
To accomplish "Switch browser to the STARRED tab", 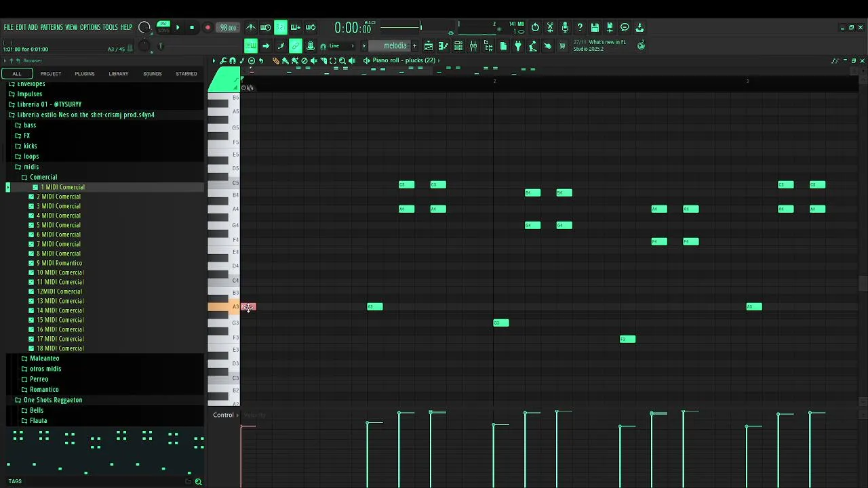I will (x=186, y=74).
